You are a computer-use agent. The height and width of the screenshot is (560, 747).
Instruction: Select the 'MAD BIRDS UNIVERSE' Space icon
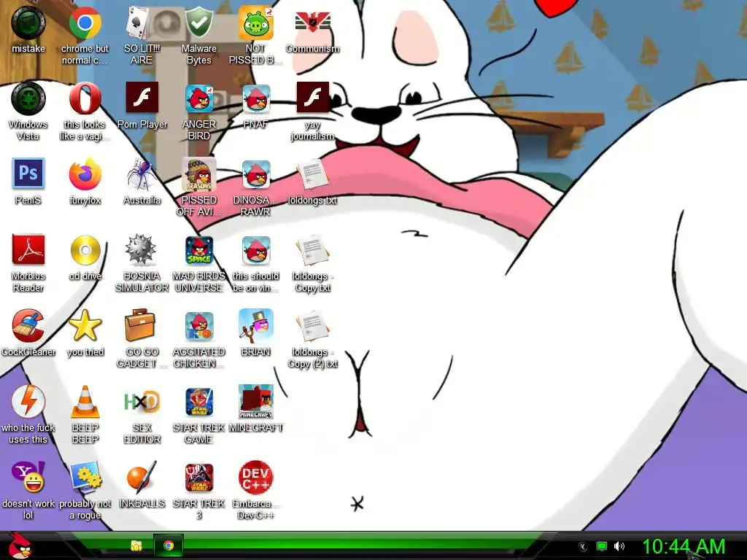tap(198, 250)
